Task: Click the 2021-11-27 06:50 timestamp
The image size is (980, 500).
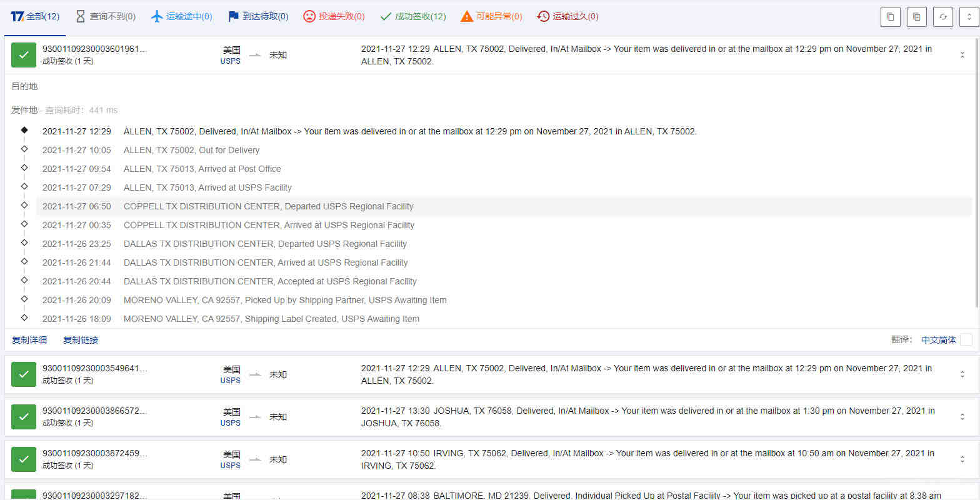Action: click(77, 206)
